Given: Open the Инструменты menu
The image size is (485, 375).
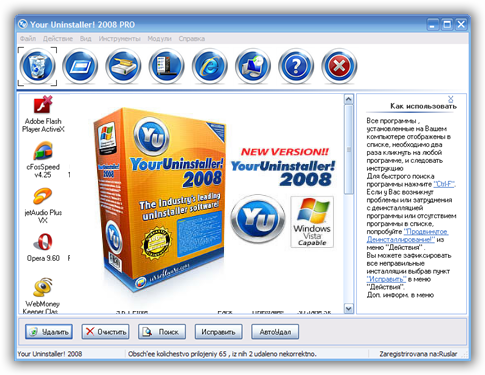Looking at the screenshot, I should tap(119, 39).
